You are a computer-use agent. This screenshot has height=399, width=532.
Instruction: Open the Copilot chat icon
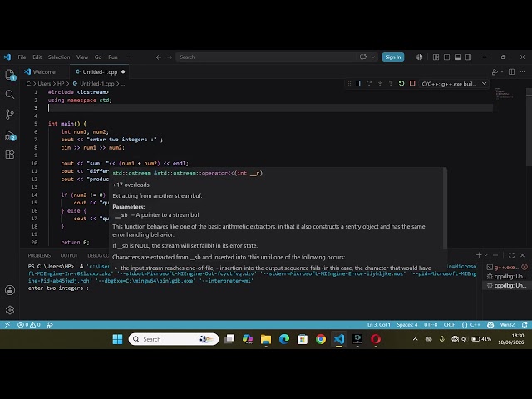tap(363, 57)
